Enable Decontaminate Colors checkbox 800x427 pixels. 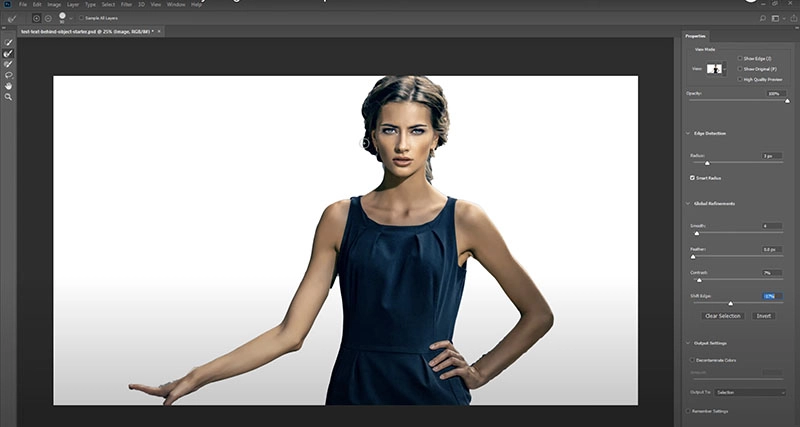692,360
